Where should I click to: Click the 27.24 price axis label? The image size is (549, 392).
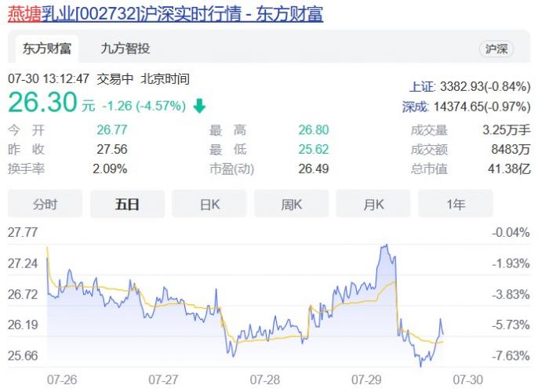pos(23,263)
